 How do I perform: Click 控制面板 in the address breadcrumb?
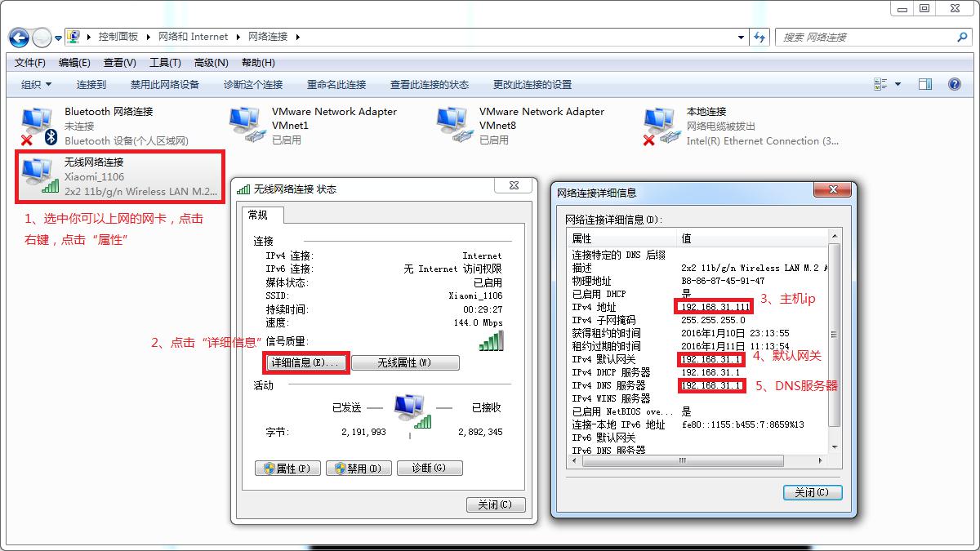click(118, 37)
